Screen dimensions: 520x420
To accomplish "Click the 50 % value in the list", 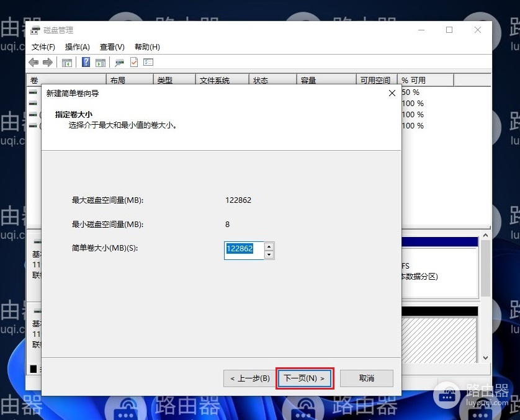I will [411, 92].
